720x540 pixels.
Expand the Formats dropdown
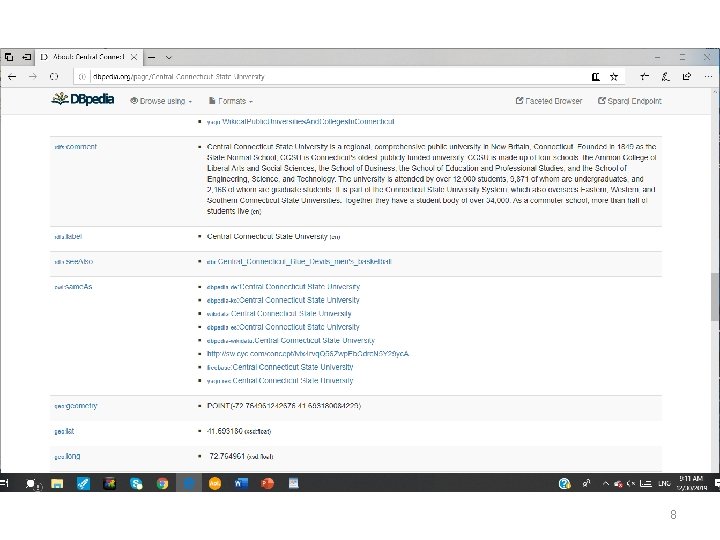[x=231, y=101]
